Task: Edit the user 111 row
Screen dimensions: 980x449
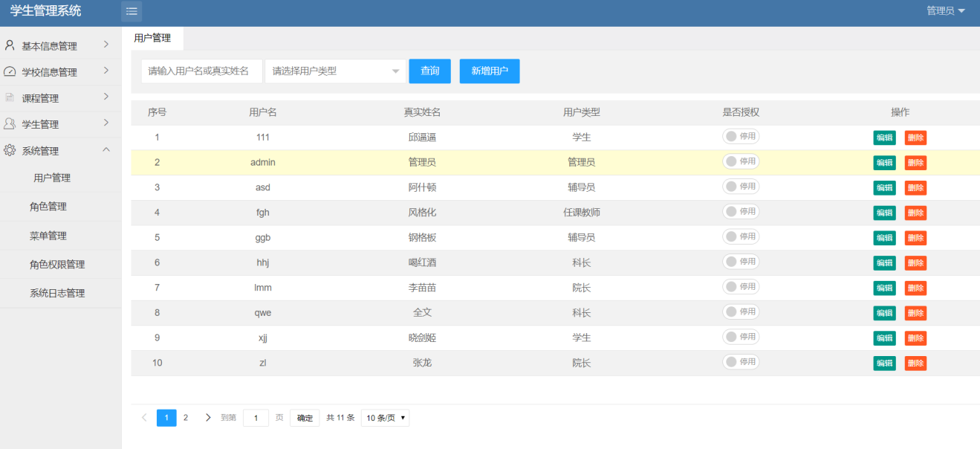Action: 884,138
